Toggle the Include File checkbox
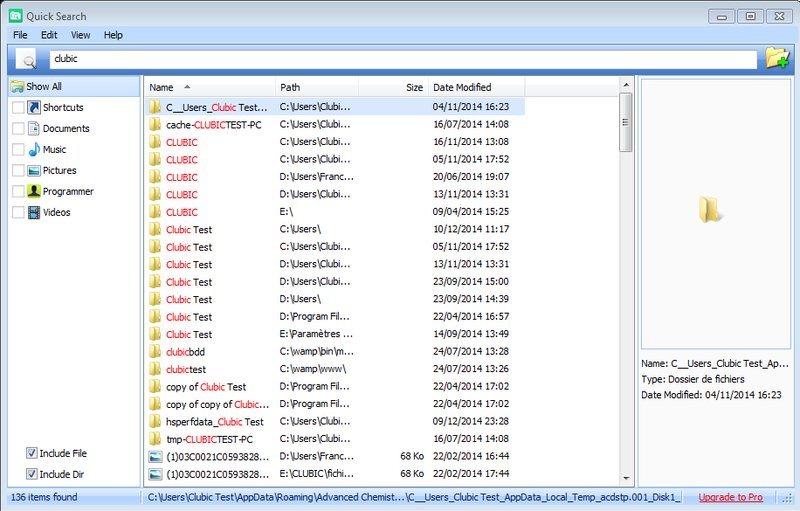Viewport: 800px width, 511px height. [x=31, y=453]
